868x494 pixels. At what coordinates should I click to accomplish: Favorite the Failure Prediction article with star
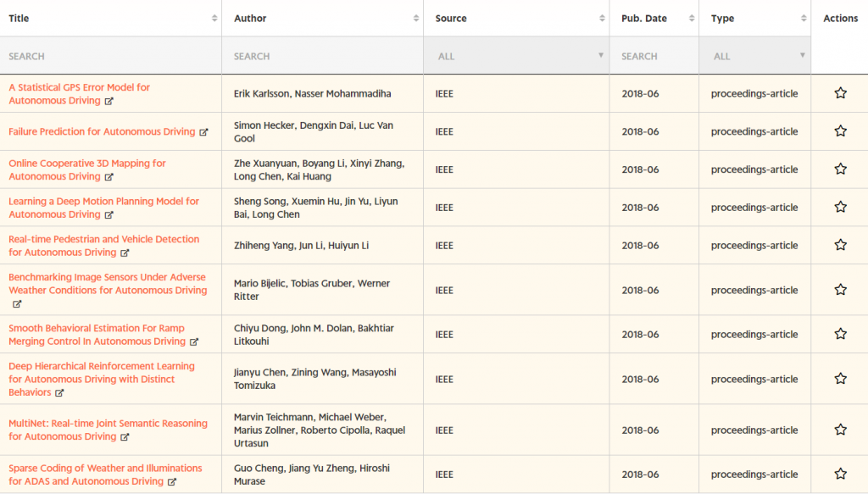tap(840, 131)
